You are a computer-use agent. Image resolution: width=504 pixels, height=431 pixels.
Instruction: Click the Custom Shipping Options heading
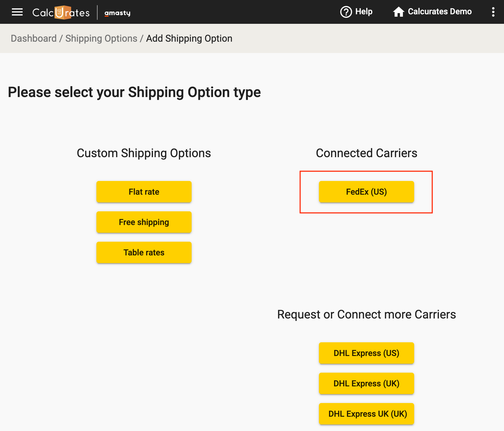pos(144,153)
